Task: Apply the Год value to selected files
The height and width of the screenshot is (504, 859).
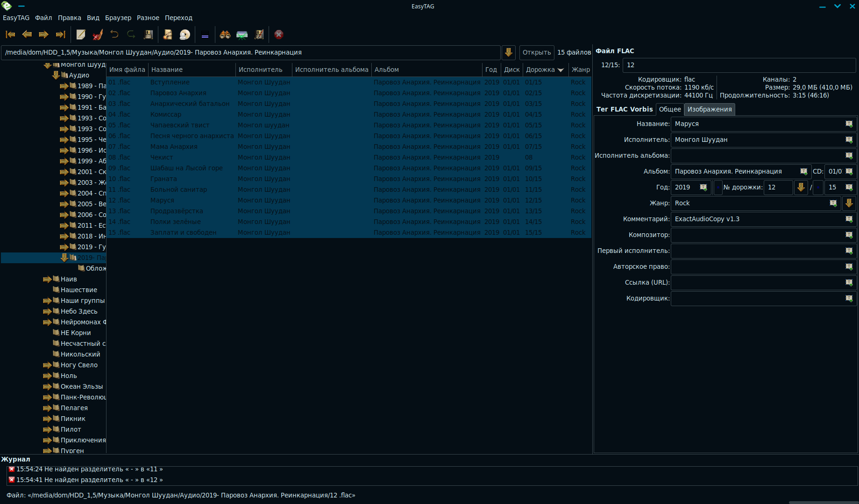Action: 703,187
